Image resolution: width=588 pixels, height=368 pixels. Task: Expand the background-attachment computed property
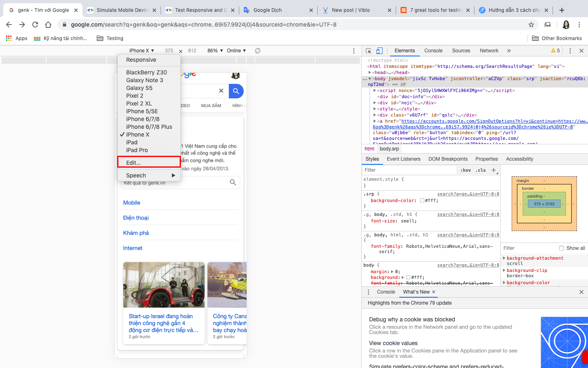coord(504,258)
